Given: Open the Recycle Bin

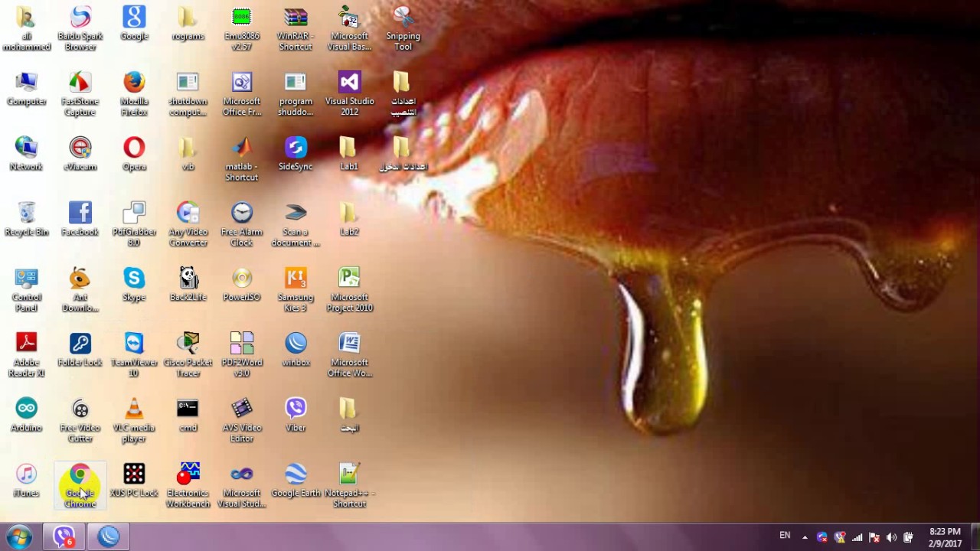Looking at the screenshot, I should pyautogui.click(x=27, y=220).
